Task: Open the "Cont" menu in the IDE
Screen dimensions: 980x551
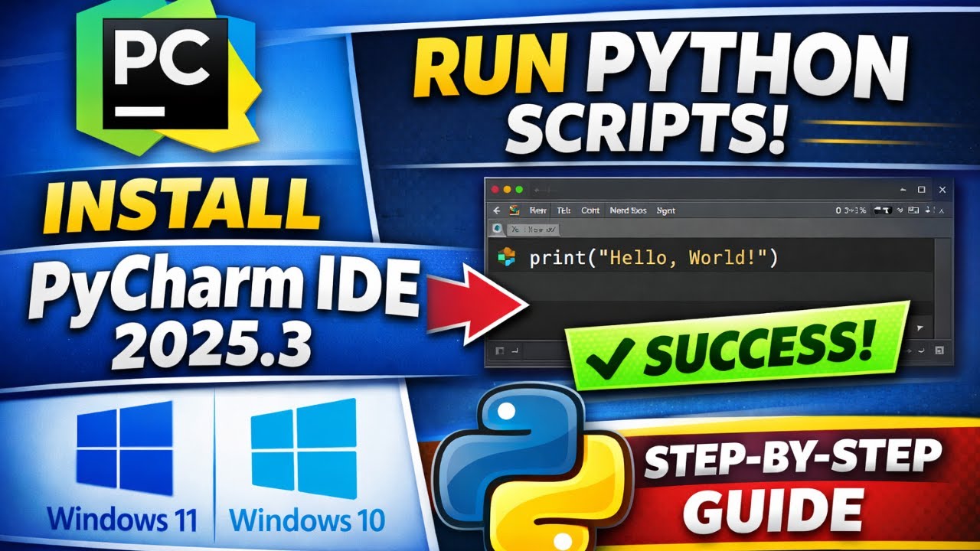Action: 590,210
